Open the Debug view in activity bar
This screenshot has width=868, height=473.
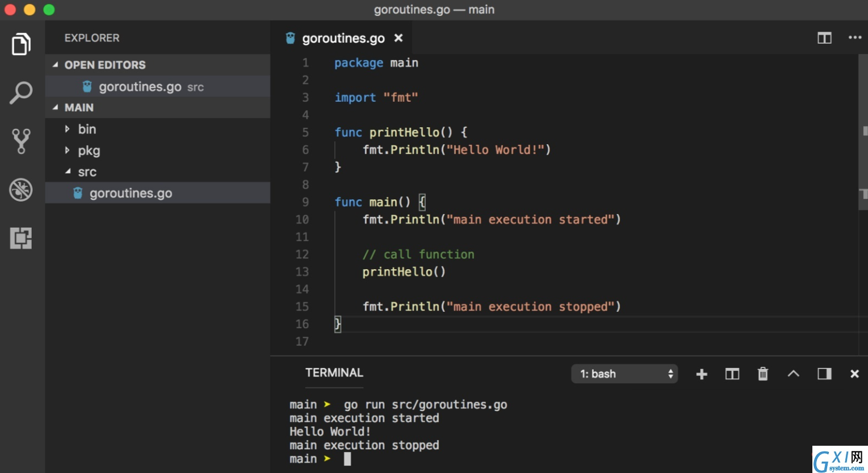tap(21, 190)
